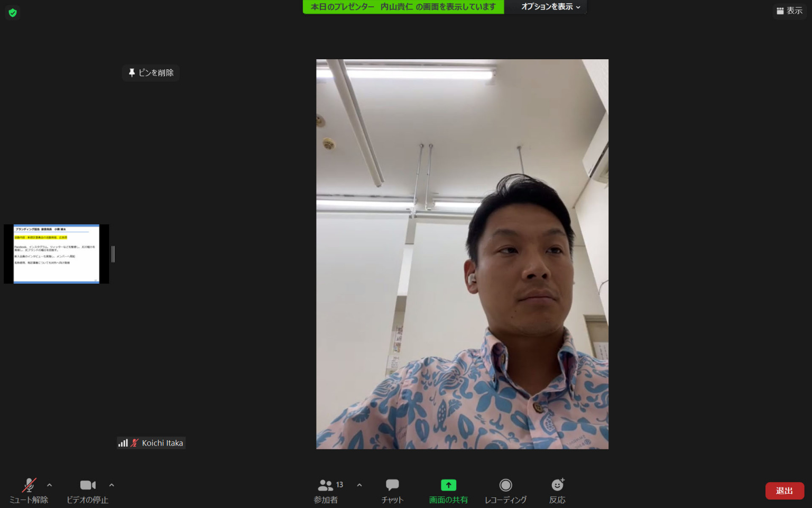Open the オプションを表示 menu
The width and height of the screenshot is (812, 508).
pos(550,7)
